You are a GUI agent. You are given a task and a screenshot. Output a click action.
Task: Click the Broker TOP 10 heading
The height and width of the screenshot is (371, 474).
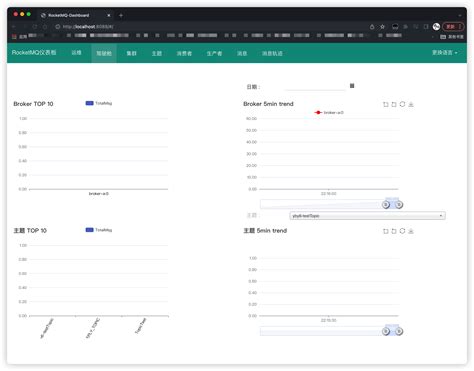pos(33,104)
